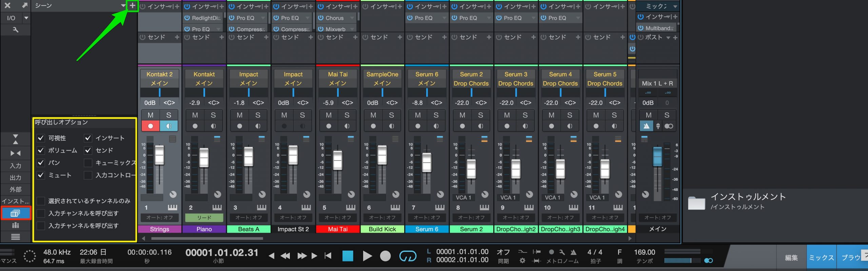The height and width of the screenshot is (271, 868).
Task: Open the I/O dropdown arrow
Action: (x=26, y=18)
